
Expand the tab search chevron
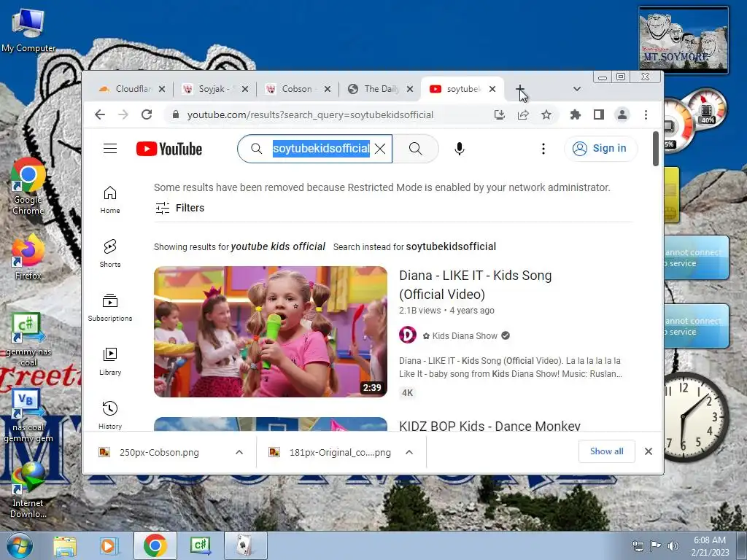click(577, 89)
